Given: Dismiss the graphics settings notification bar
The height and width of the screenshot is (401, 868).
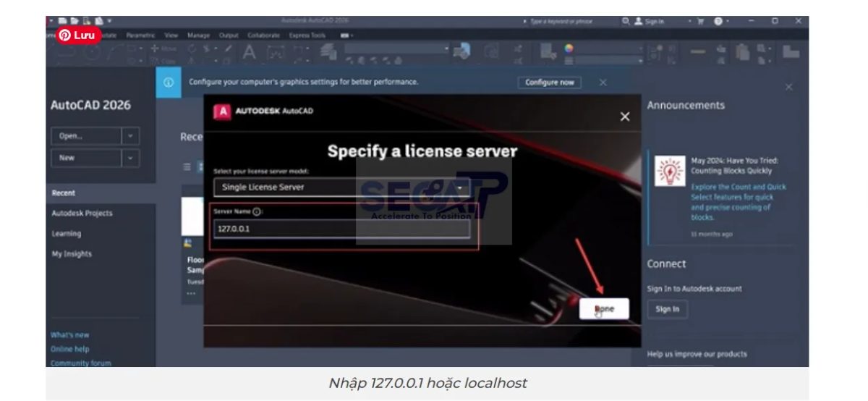Looking at the screenshot, I should tap(603, 83).
